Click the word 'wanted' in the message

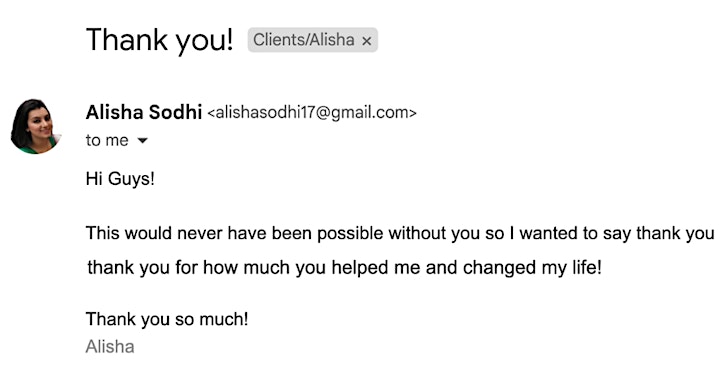coord(549,233)
